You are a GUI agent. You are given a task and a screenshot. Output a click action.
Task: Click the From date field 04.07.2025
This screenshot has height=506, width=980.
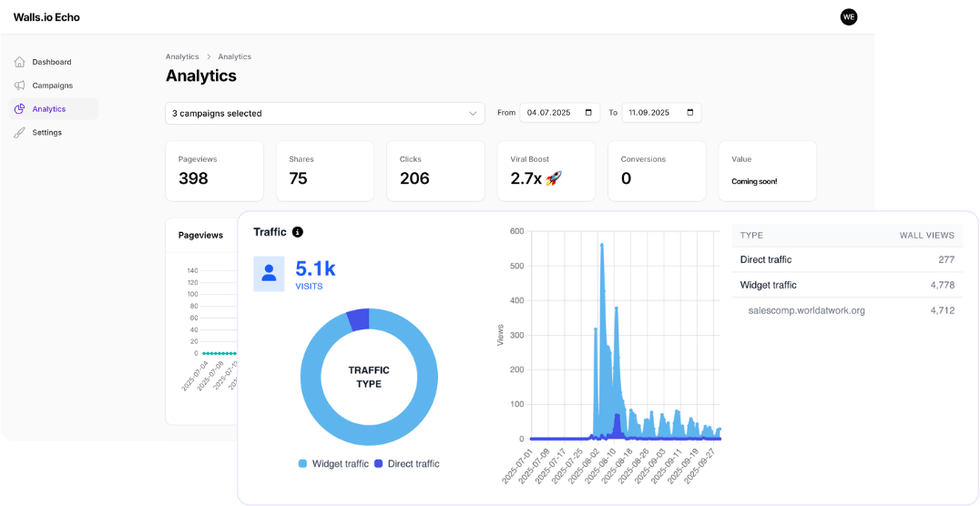(x=559, y=113)
